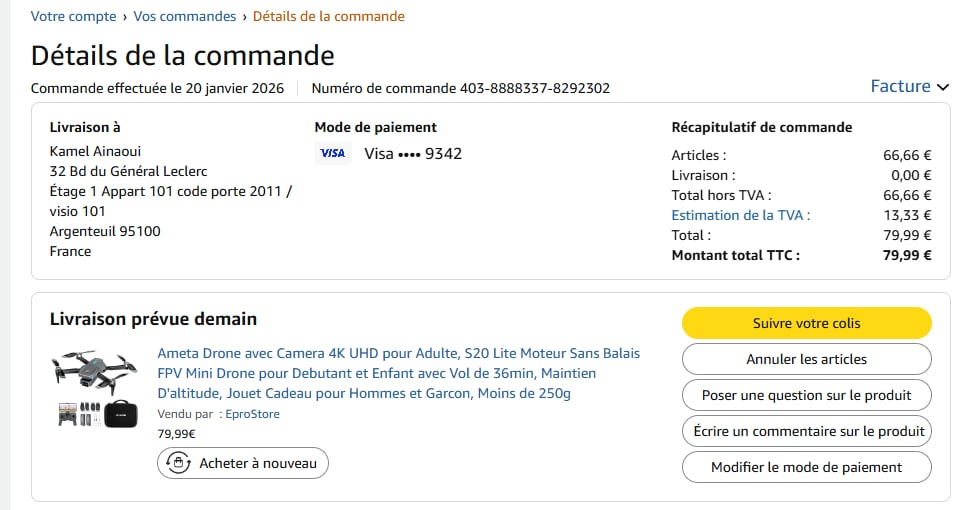
Task: Navigate to Vos commandes breadcrumb
Action: (x=185, y=17)
